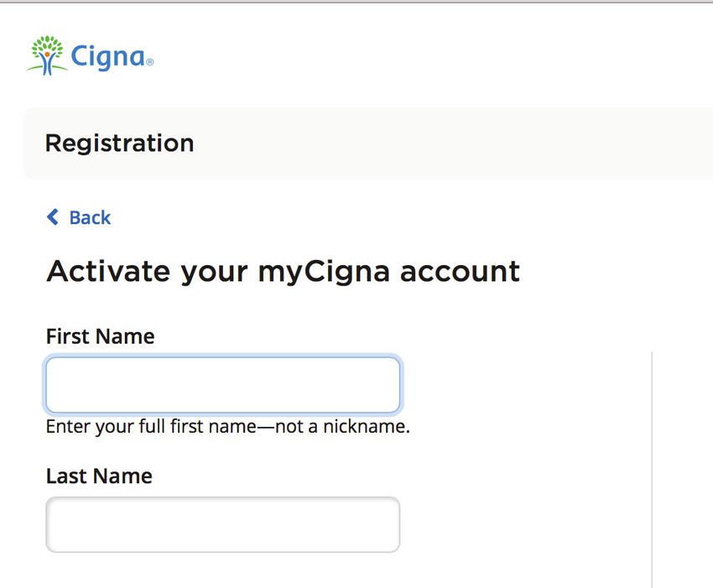713x588 pixels.
Task: Click the vertical divider line at right
Action: 652,469
